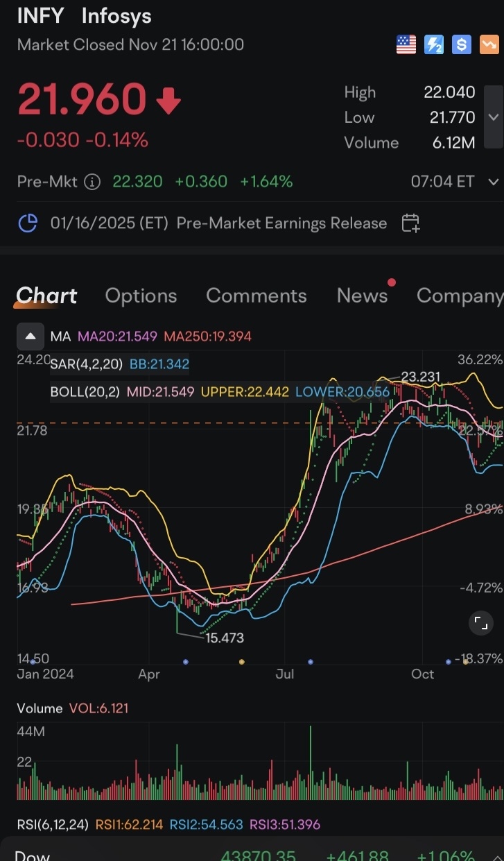Expand chart to fullscreen icon
Viewport: 504px width, 861px height.
[x=480, y=623]
